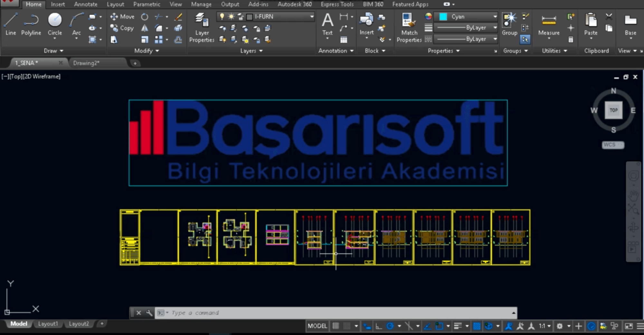The width and height of the screenshot is (644, 335).
Task: Click the Erase tool icon
Action: point(178,16)
